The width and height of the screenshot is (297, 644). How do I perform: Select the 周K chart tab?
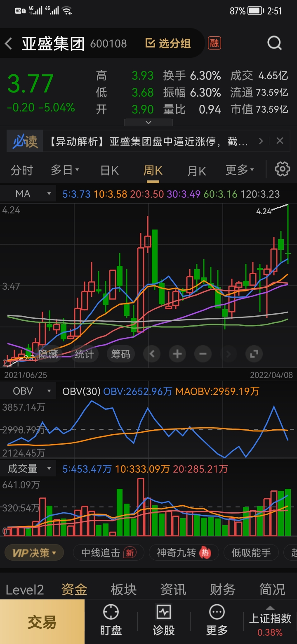tap(153, 170)
